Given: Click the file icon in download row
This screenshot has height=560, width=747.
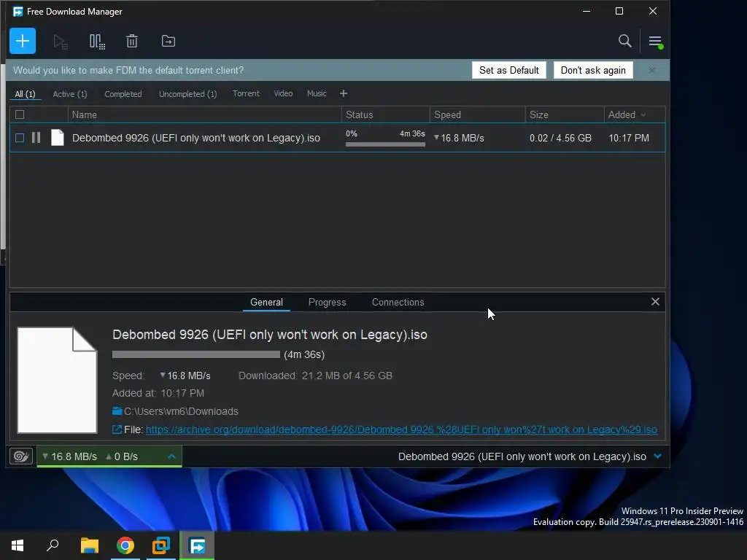Looking at the screenshot, I should click(57, 138).
